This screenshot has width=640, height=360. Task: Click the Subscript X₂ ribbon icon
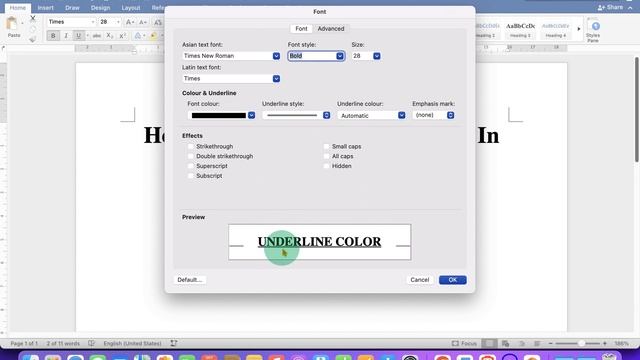pos(109,36)
